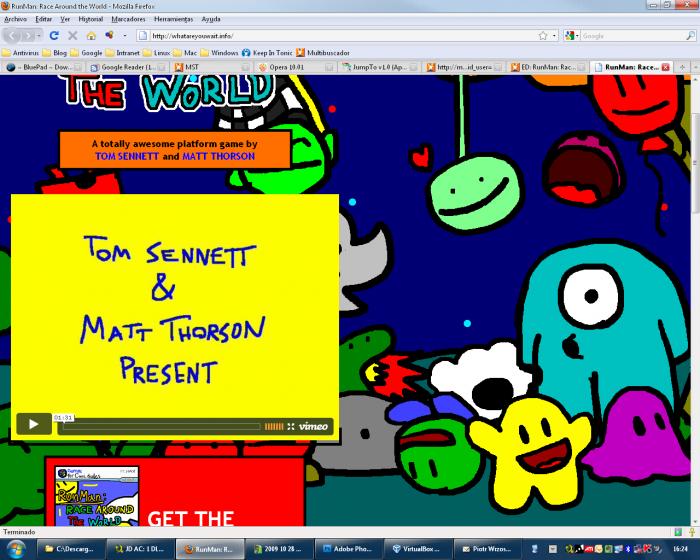Switch to the 2009 10 28 taskbar window
This screenshot has height=560, width=700.
pyautogui.click(x=279, y=549)
